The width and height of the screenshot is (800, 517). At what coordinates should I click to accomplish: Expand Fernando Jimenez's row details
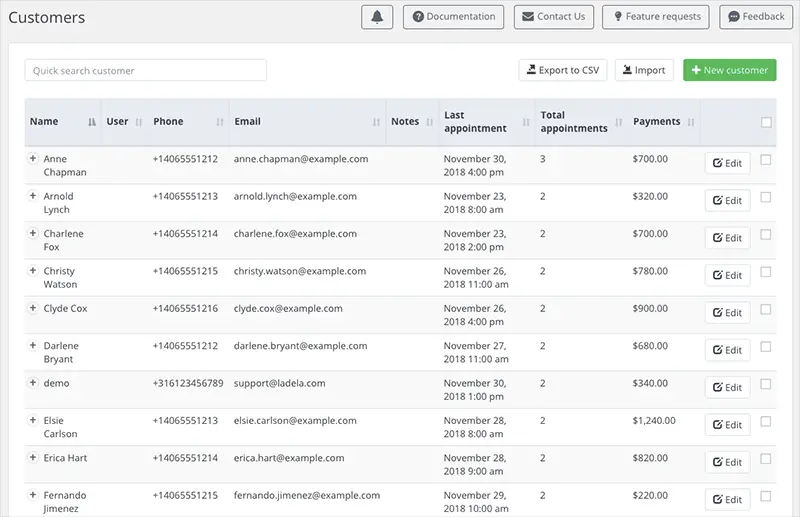click(33, 495)
